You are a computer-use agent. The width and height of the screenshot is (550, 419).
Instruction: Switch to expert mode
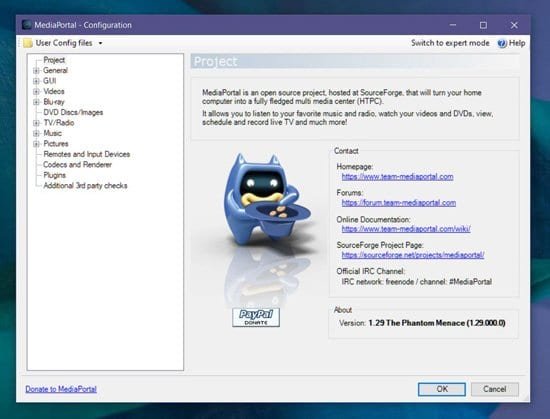coord(450,43)
